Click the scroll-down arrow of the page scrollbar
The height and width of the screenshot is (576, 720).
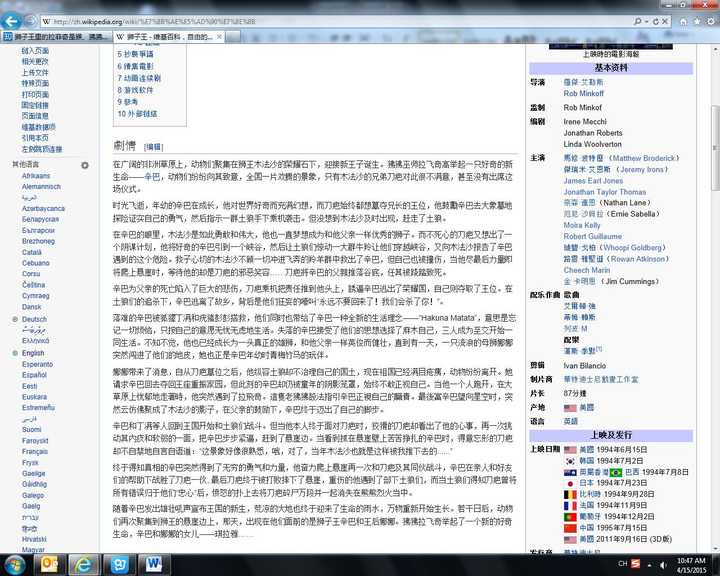coord(715,548)
